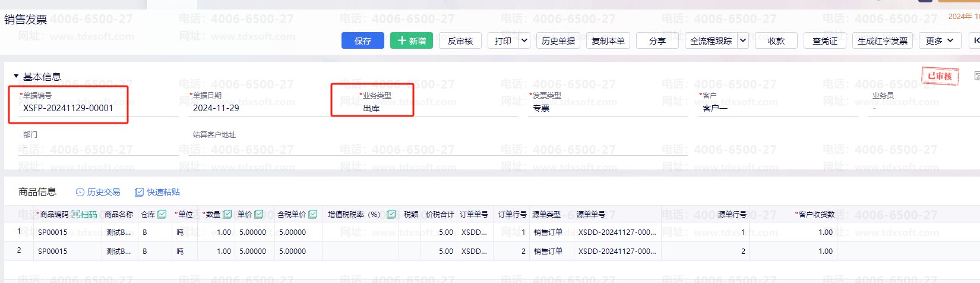Click the 单据编号 field XSFP-20241129-00001
This screenshot has width=980, height=283.
click(x=68, y=108)
